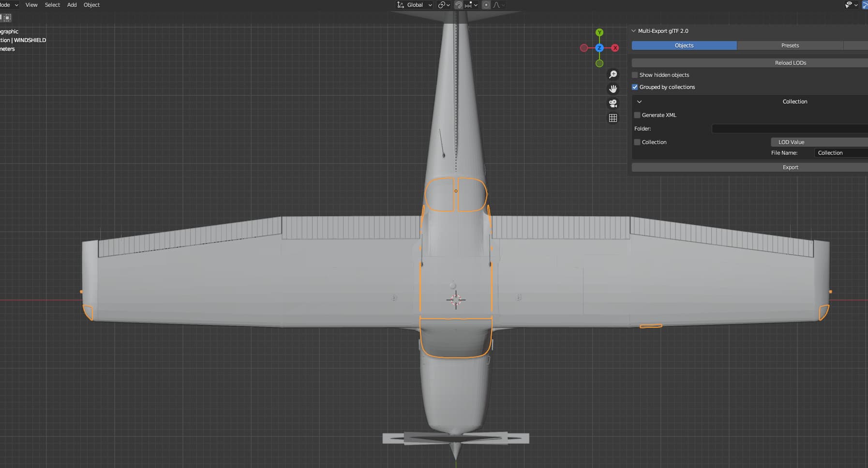This screenshot has height=468, width=868.
Task: Toggle camera view with the camera icon
Action: pos(613,103)
